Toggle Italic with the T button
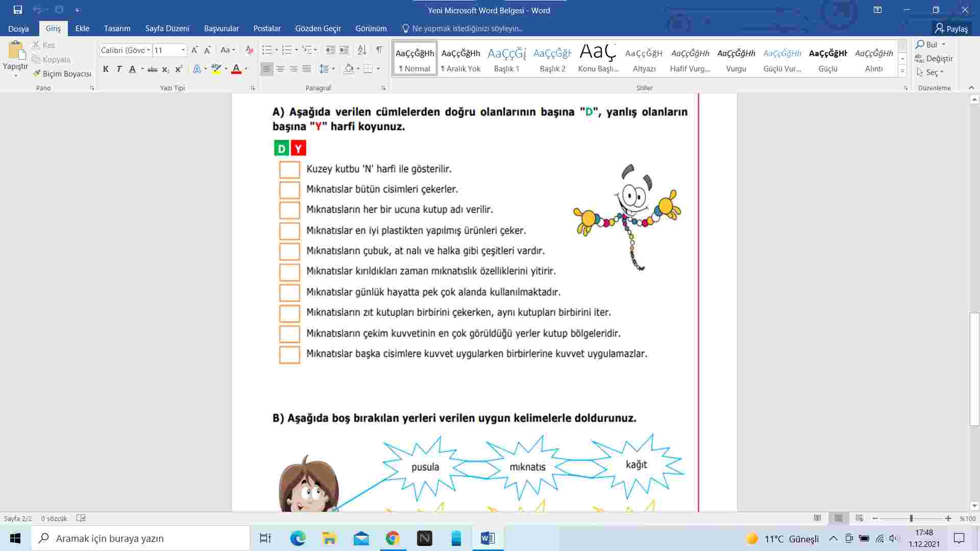This screenshot has height=551, width=980. tap(119, 69)
